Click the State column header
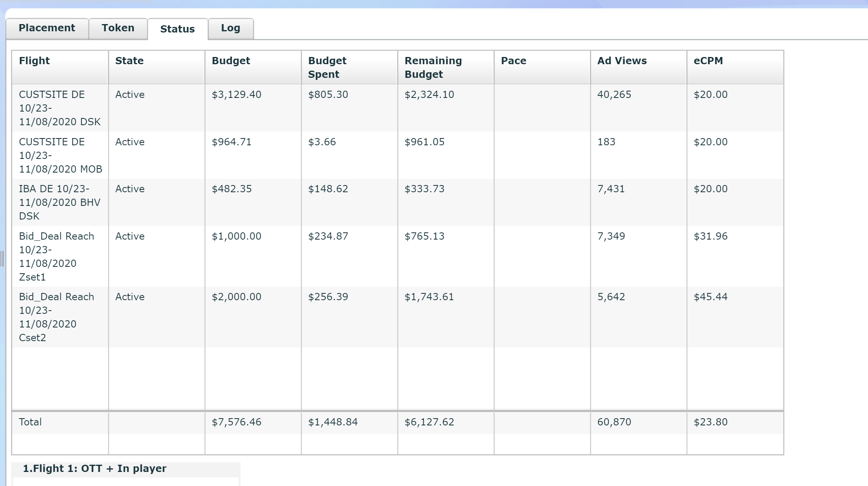 129,61
